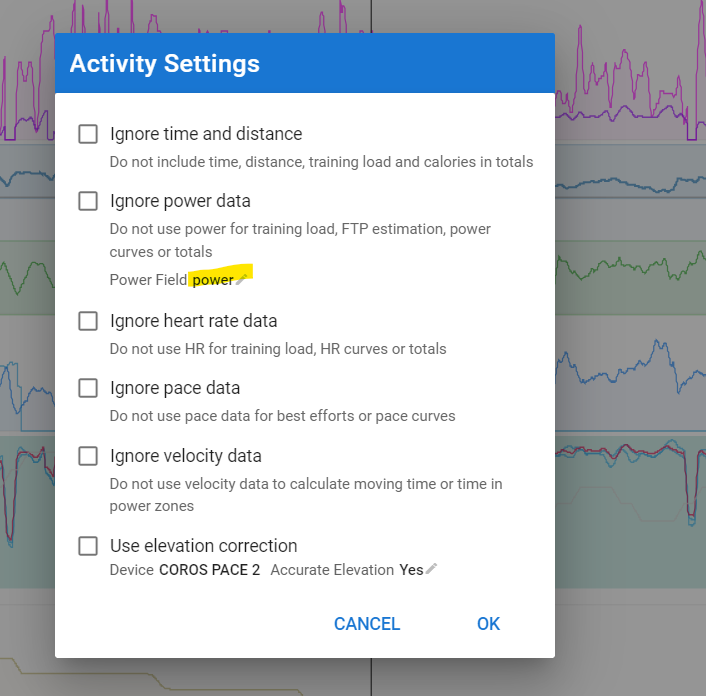Confirm settings with the OK button
The height and width of the screenshot is (696, 706).
[x=488, y=624]
